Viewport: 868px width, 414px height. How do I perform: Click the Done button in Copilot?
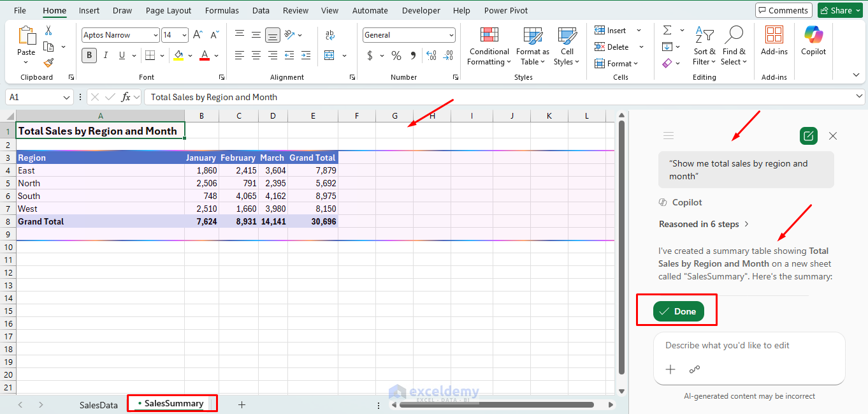[678, 311]
